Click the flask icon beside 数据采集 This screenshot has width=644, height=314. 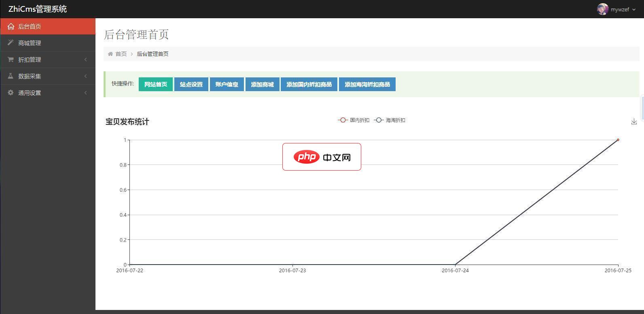11,76
